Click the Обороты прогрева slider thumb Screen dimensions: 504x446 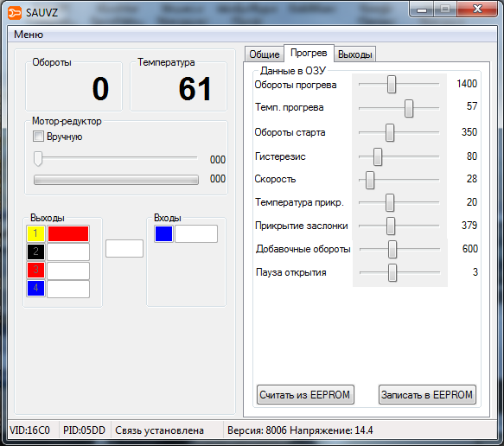391,84
